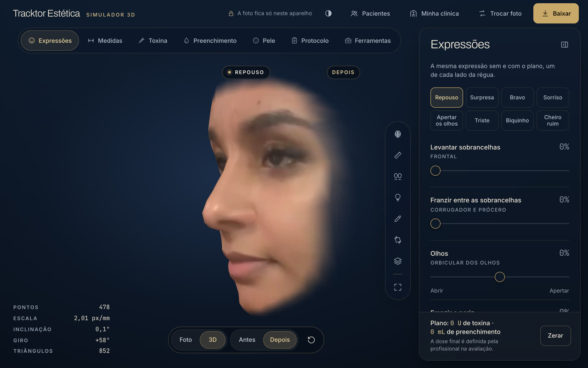Viewport: 588px width, 368px height.
Task: Select the Expressões tab
Action: click(50, 40)
